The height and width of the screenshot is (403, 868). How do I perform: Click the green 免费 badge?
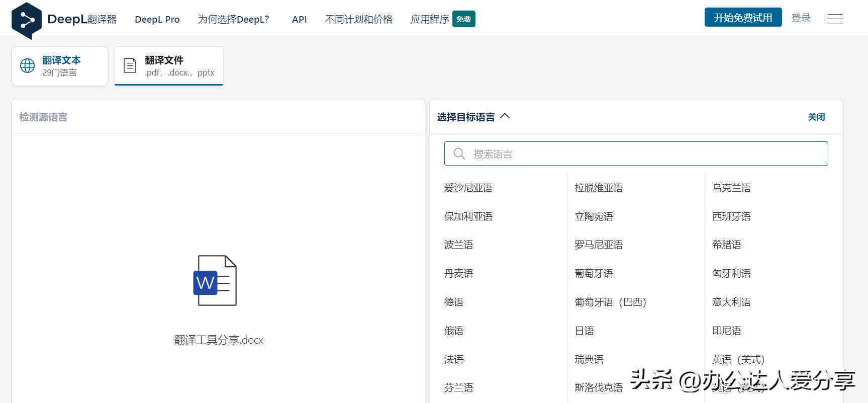[x=463, y=19]
